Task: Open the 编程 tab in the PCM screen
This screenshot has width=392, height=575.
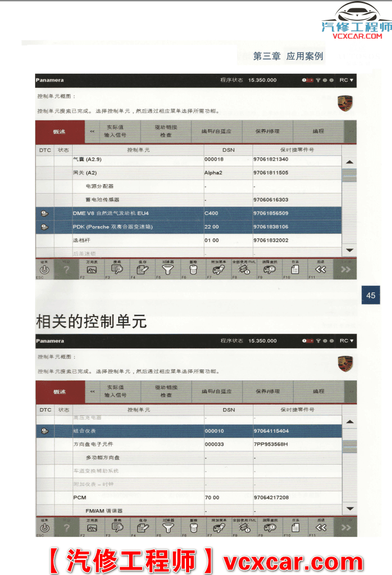Action: (319, 391)
